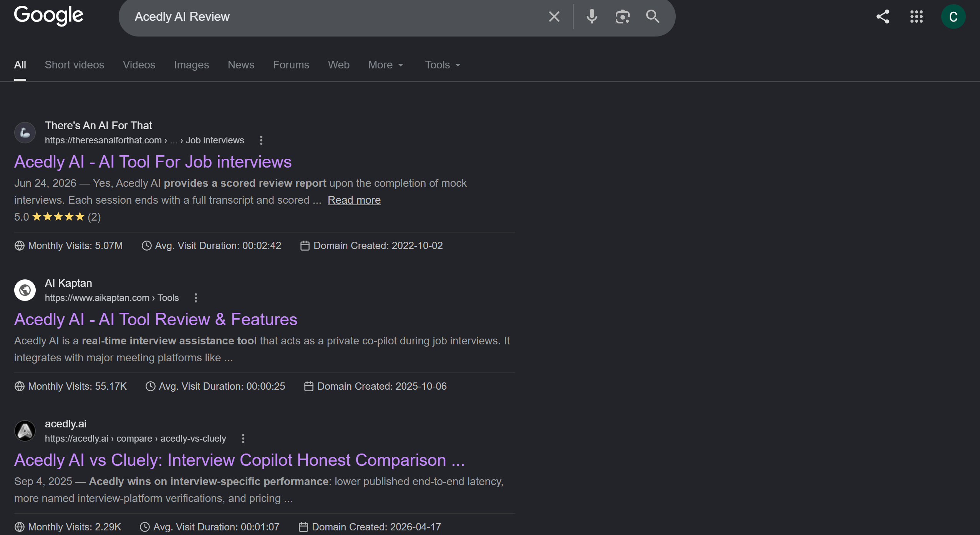Switch to the Images tab
This screenshot has width=980, height=535.
coord(191,65)
